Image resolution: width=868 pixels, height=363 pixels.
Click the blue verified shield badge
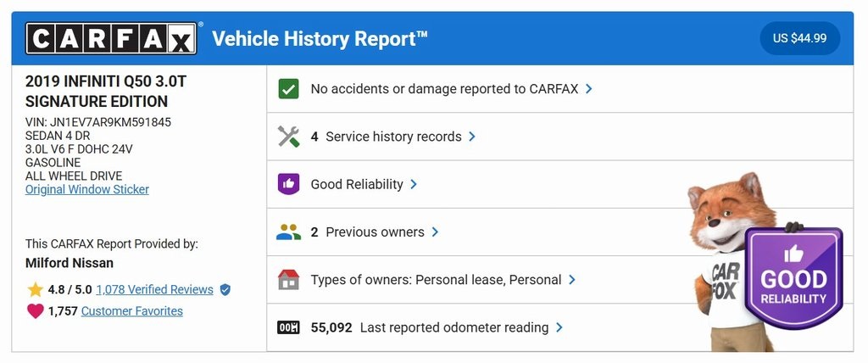tap(225, 290)
